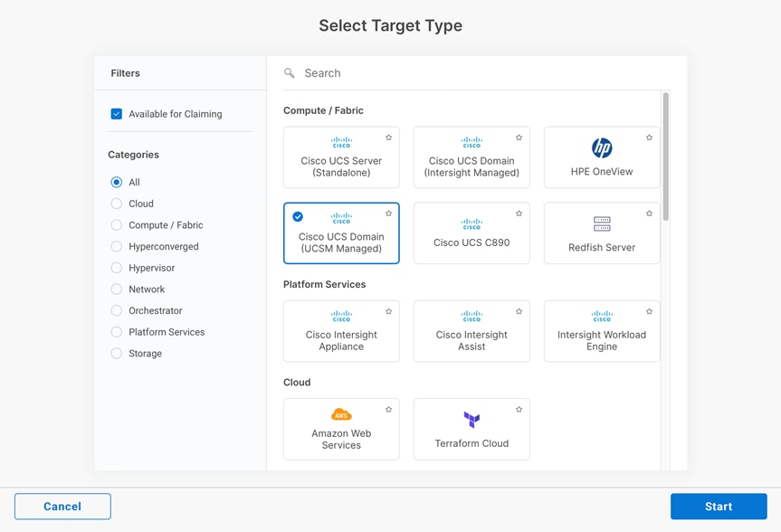Pick the HPE OneView target label
This screenshot has width=781, height=532.
click(602, 171)
